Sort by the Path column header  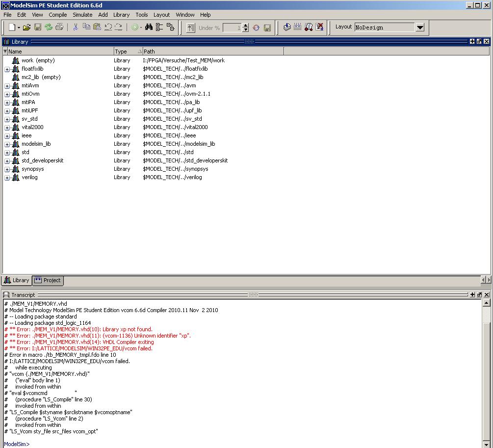point(213,52)
